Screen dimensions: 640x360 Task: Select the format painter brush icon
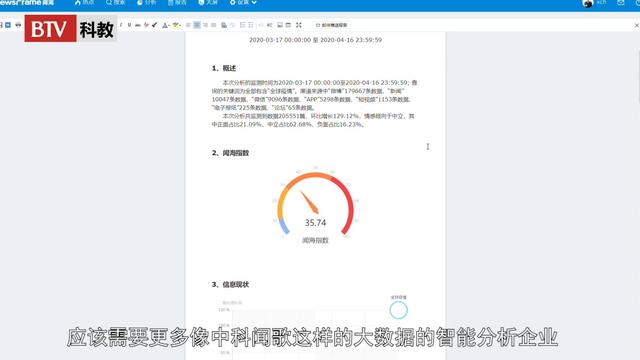pyautogui.click(x=154, y=25)
